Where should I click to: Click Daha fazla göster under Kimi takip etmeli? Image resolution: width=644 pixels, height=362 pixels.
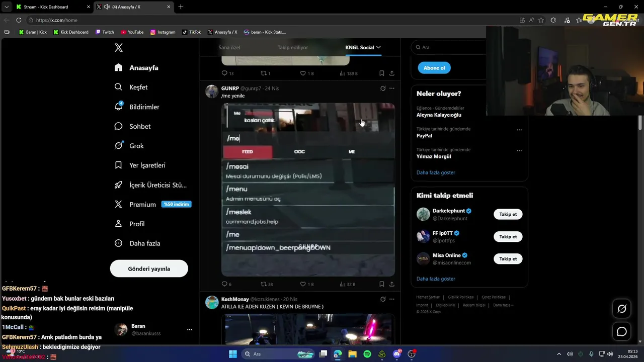pos(436,279)
